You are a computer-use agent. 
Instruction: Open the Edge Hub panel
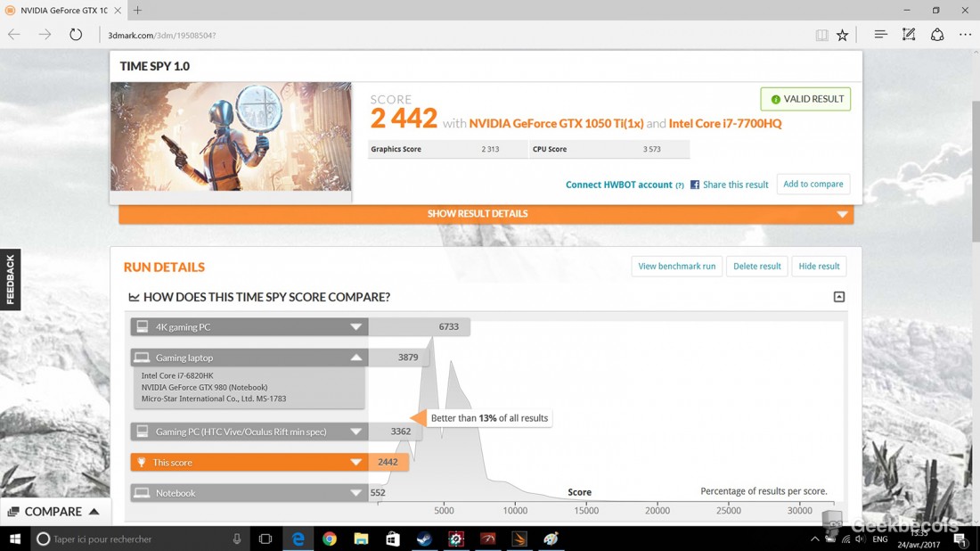point(880,35)
